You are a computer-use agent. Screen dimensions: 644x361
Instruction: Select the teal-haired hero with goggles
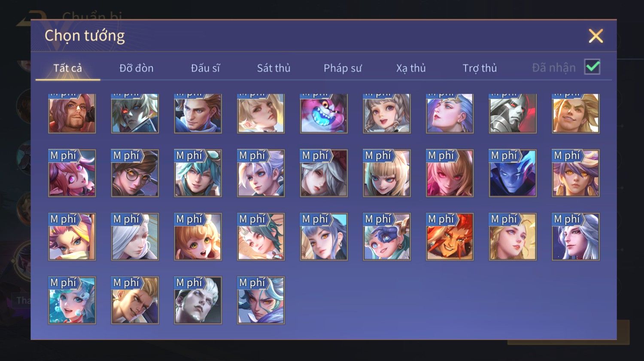198,173
